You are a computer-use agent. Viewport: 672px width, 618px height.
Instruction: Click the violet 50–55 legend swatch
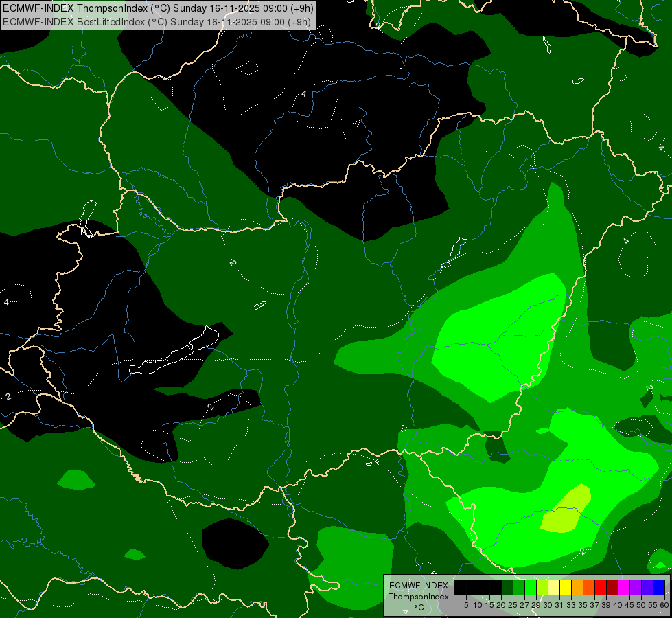[647, 587]
